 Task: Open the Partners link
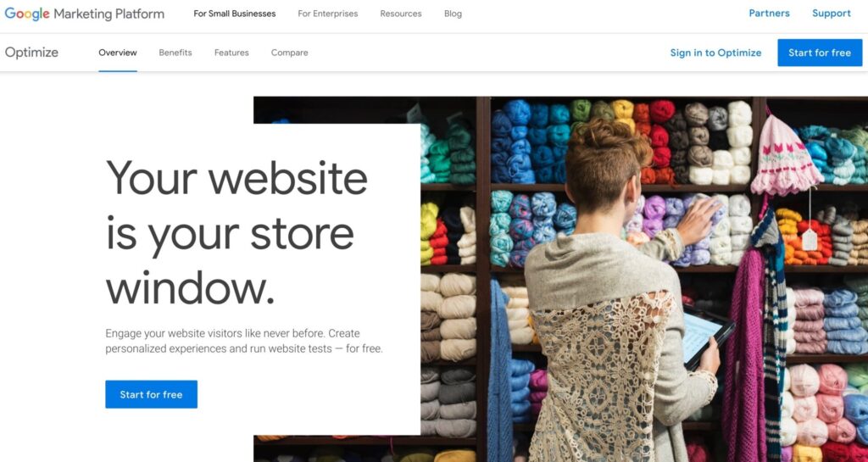tap(770, 14)
